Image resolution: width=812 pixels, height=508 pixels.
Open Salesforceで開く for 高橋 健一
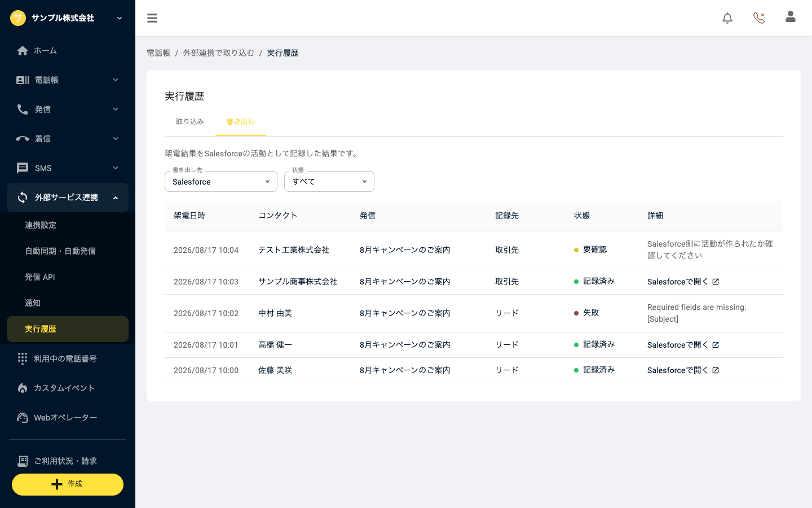683,345
